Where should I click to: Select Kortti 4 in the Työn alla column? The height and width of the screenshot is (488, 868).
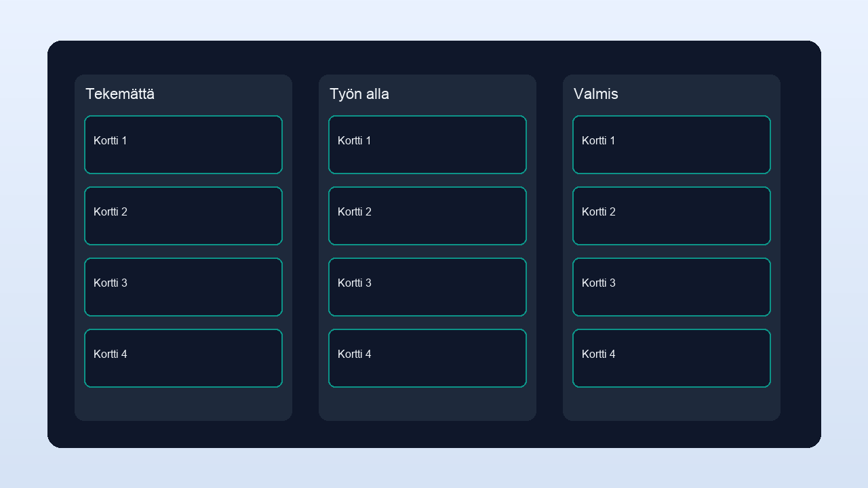427,358
